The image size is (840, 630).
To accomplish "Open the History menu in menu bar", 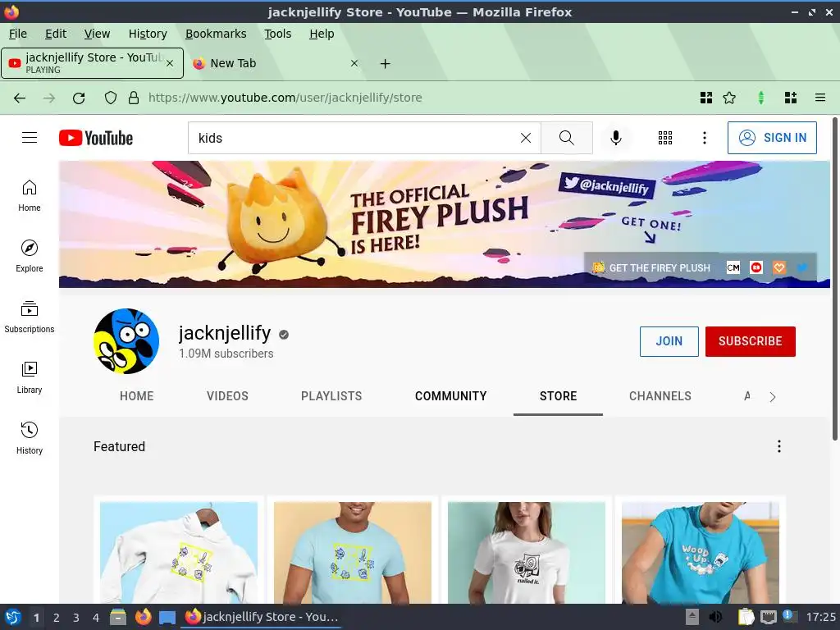I will tap(148, 34).
